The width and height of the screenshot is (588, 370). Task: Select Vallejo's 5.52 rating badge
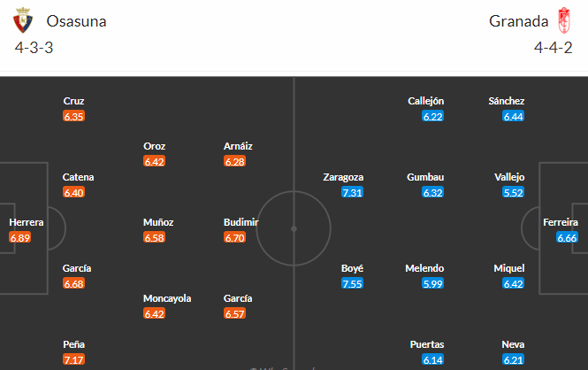point(514,192)
